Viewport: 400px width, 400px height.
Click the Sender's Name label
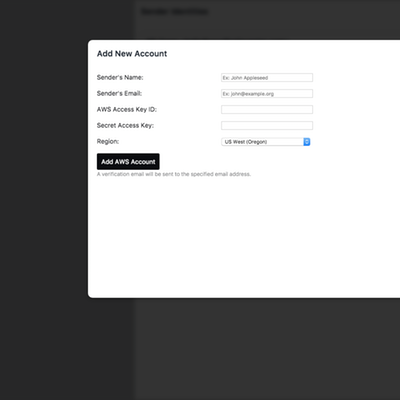[x=120, y=77]
